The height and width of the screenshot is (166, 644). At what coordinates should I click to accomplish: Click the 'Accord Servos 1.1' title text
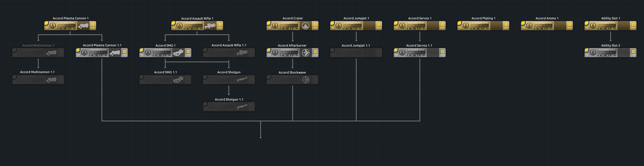click(419, 45)
